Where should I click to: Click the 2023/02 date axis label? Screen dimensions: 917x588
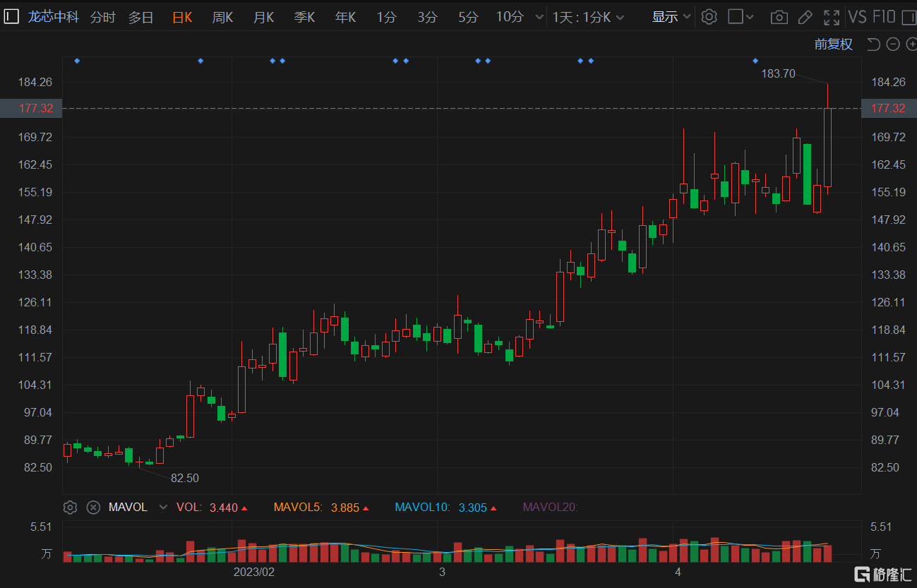point(253,572)
